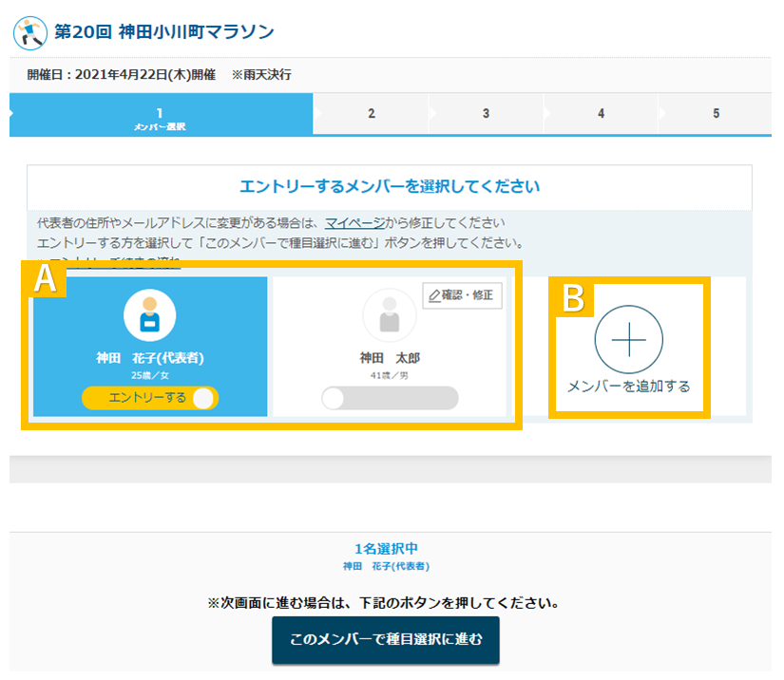Toggle off エントリーする for 神田 花子

coord(150,398)
